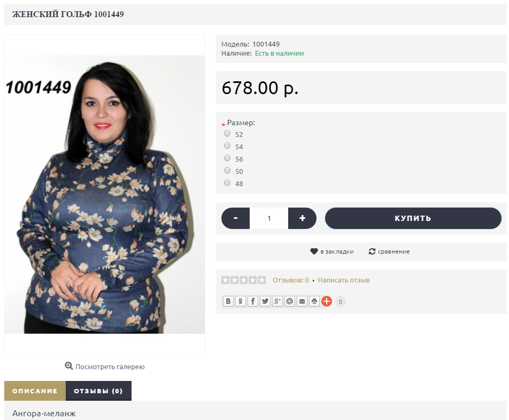This screenshot has height=420, width=509.
Task: Increase quantity with plus button
Action: click(302, 218)
